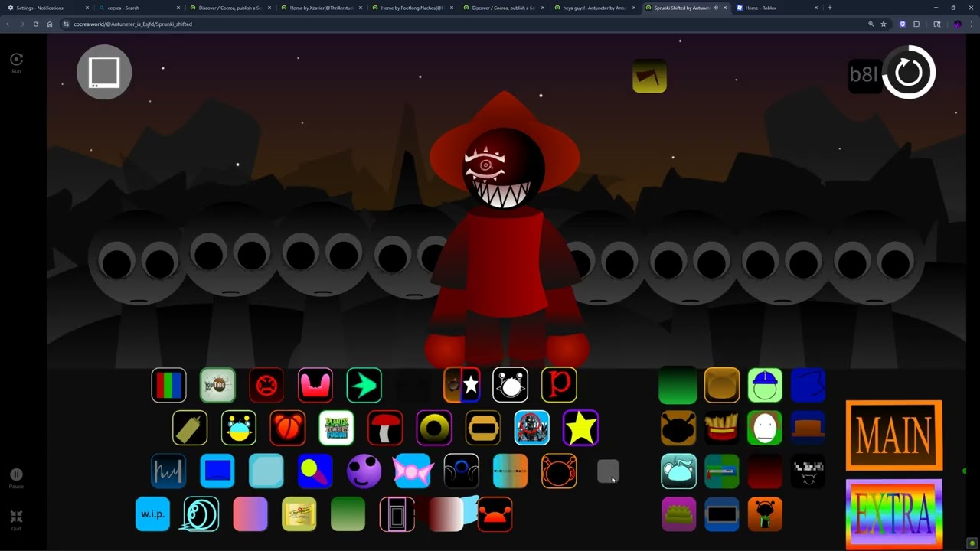
Task: Select the red basketball icon
Action: 288,428
